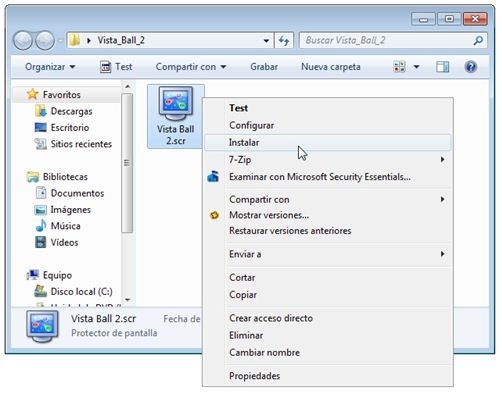The width and height of the screenshot is (502, 395).
Task: Click the Forward navigation arrow button
Action: tap(45, 40)
